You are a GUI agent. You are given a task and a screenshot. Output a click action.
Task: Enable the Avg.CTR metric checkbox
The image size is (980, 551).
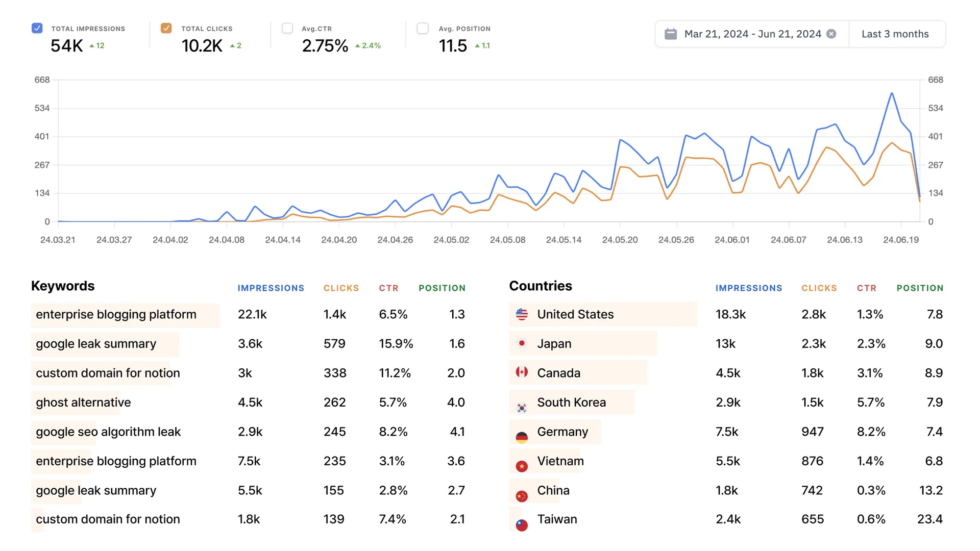[287, 28]
